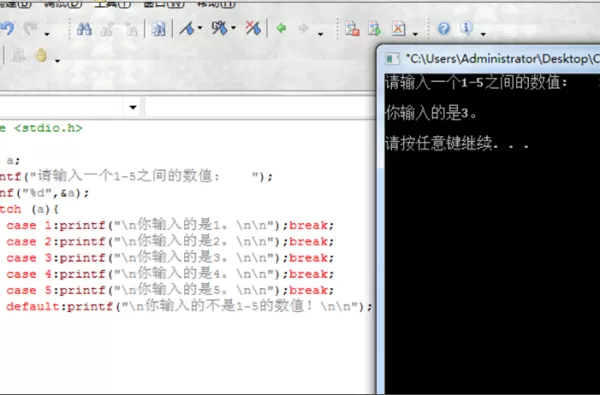Click the switch (a){ line

(x=29, y=209)
